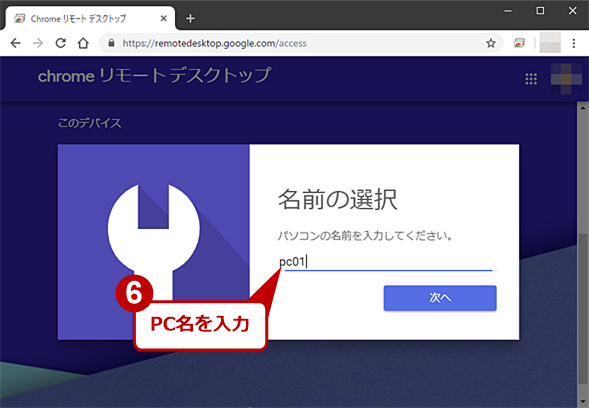This screenshot has width=589, height=408.
Task: Minimize the Chrome window
Action: tap(508, 11)
